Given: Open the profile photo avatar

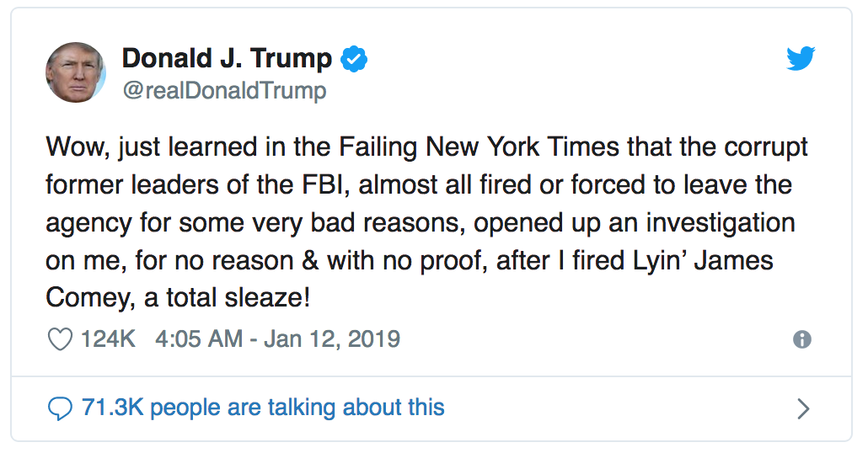Looking at the screenshot, I should click(76, 72).
